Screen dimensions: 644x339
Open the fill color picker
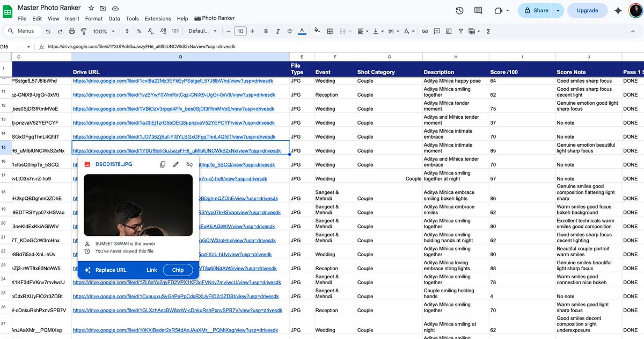(x=317, y=31)
